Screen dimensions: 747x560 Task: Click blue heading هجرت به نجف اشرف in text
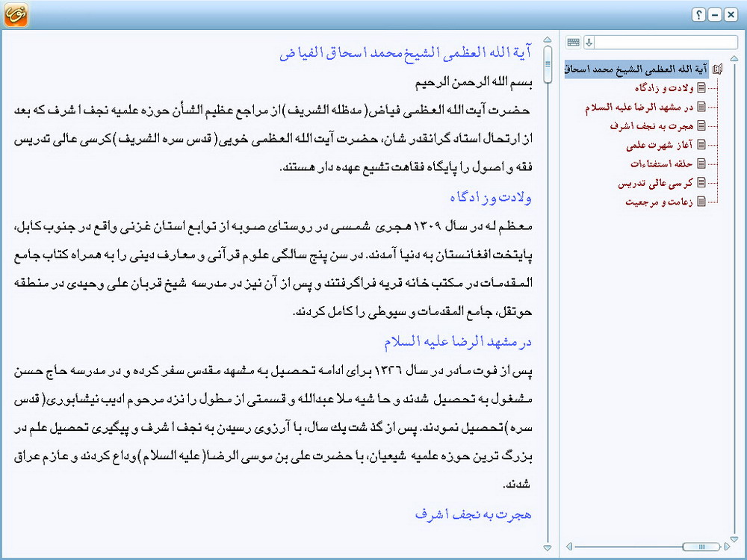[474, 514]
